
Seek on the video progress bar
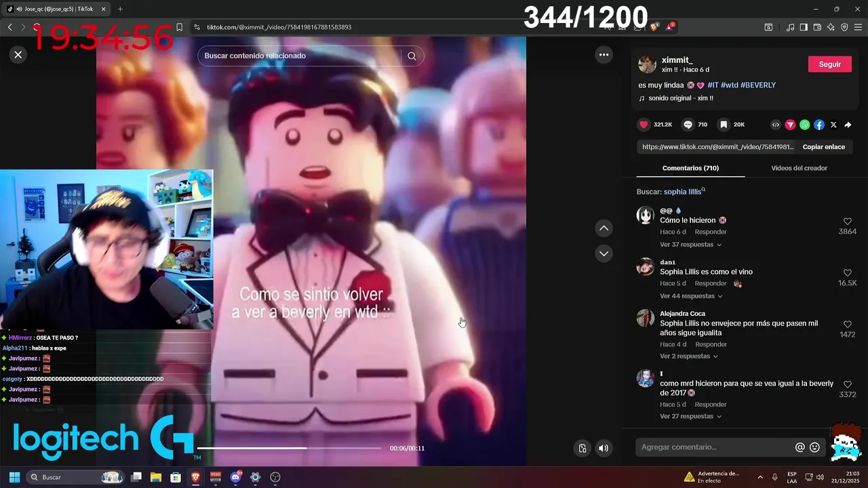point(290,448)
